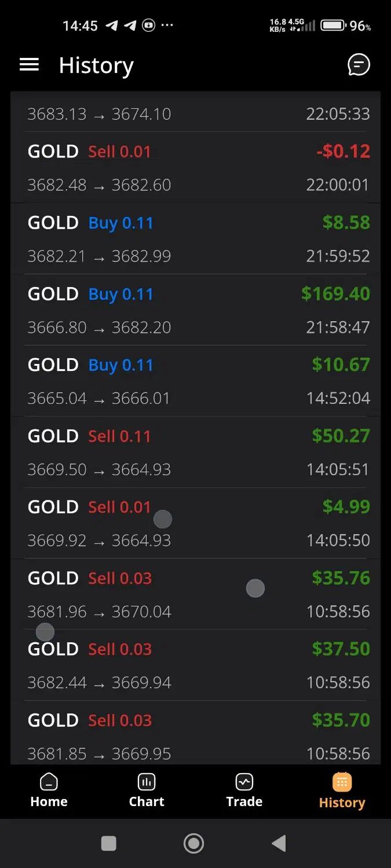This screenshot has width=391, height=868.
Task: Open the Trade tab icon
Action: point(244,782)
